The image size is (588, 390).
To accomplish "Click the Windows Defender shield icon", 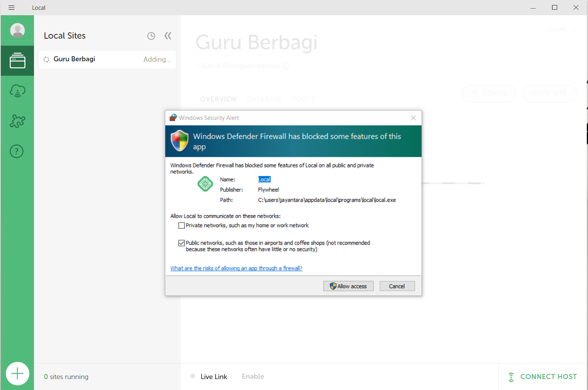I will (x=180, y=141).
